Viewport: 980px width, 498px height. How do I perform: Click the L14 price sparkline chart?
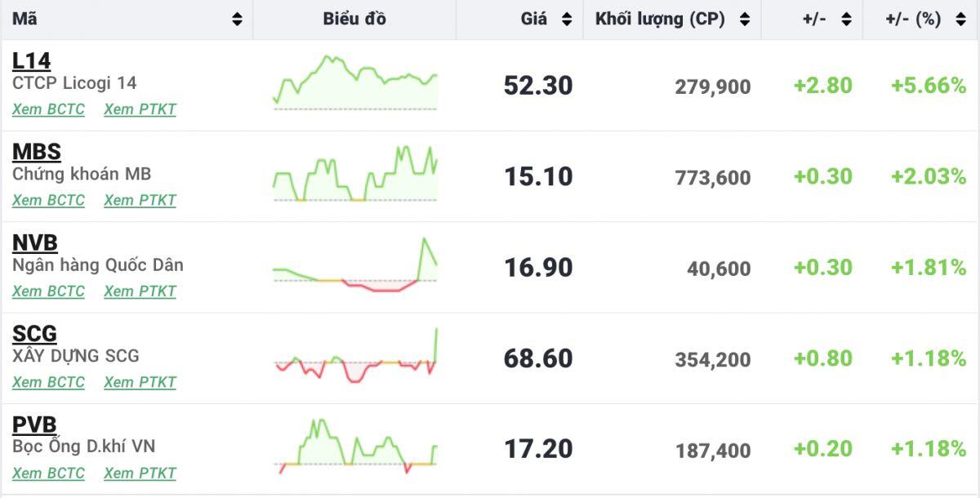click(355, 83)
